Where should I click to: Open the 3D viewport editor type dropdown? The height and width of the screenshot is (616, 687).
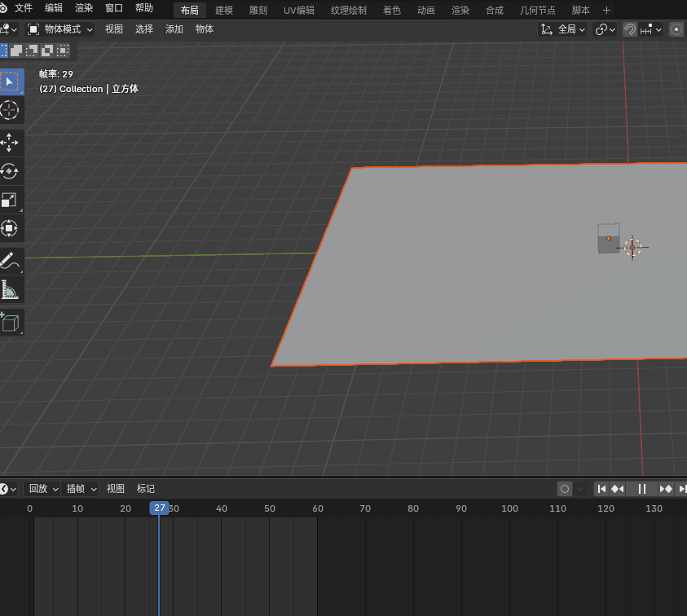[x=8, y=29]
